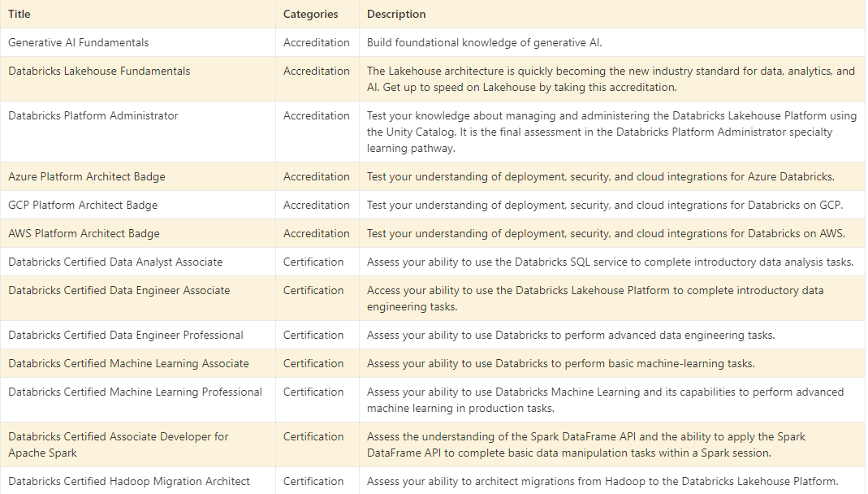Select the Databricks Lakehouse Fundamentals title
868x494 pixels.
tap(99, 71)
